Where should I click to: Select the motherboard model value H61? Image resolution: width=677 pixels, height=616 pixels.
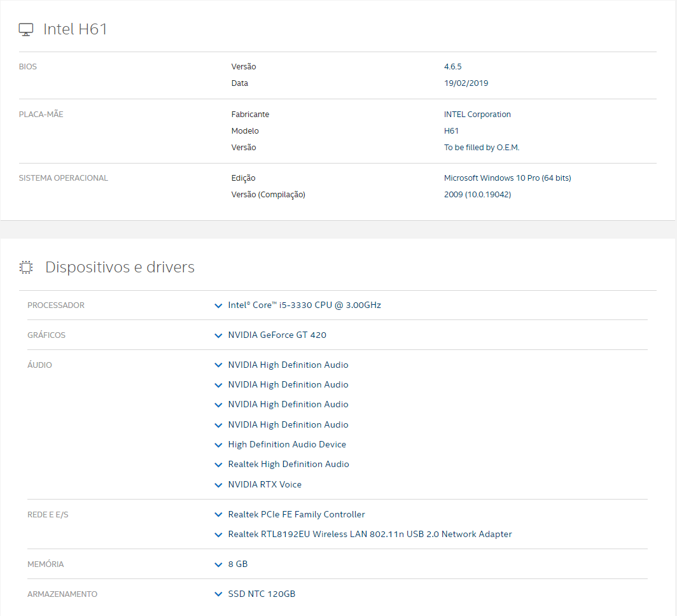(x=451, y=131)
